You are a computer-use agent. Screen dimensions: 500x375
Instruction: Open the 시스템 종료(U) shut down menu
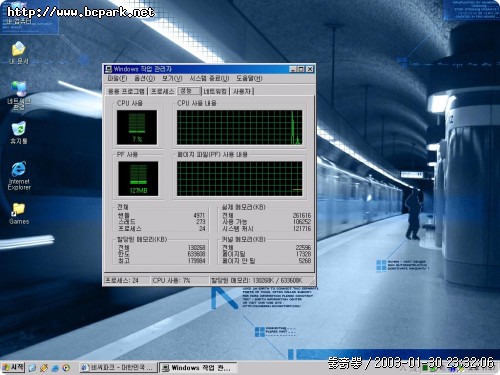click(209, 79)
